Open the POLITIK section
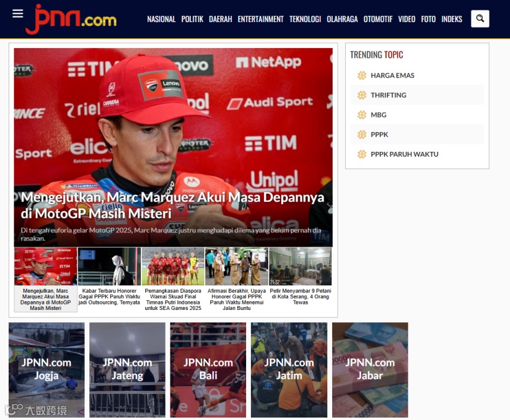Image resolution: width=510 pixels, height=420 pixels. [192, 19]
